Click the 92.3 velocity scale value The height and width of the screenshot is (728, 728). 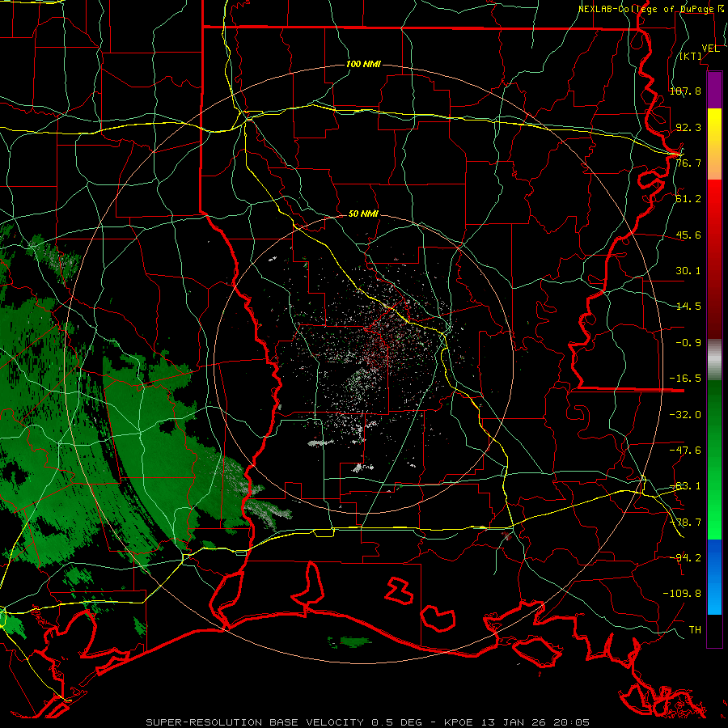688,127
